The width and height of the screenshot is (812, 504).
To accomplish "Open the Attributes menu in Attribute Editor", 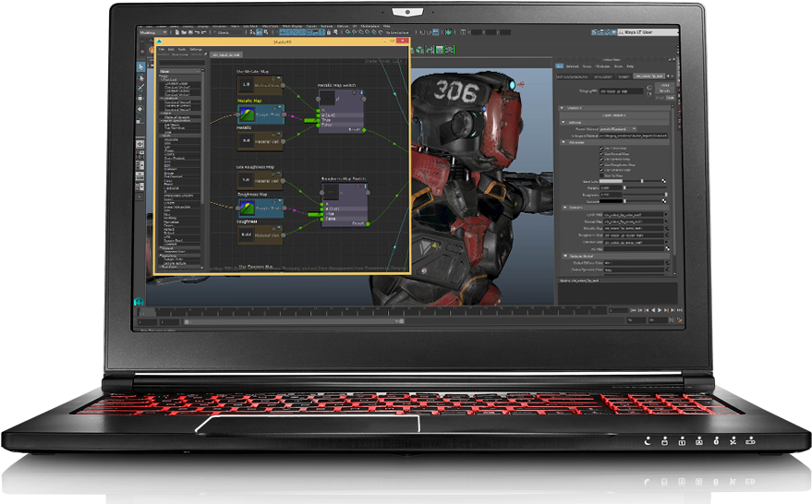I will pos(602,66).
